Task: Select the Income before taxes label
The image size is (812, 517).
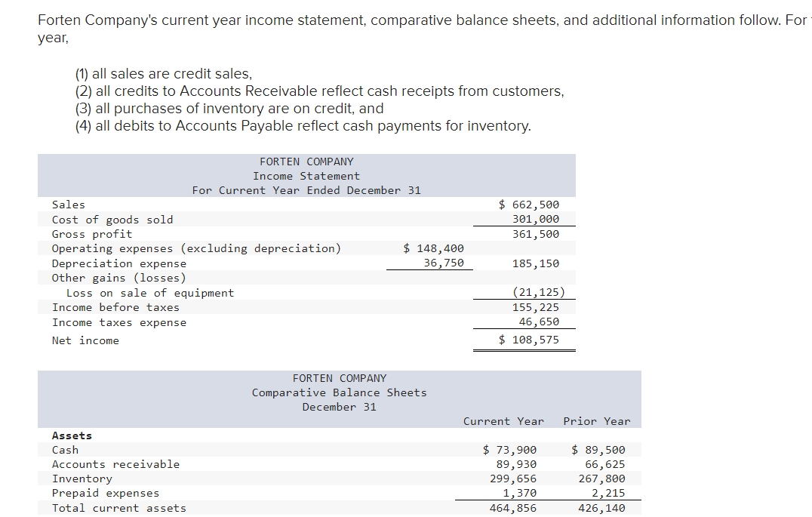Action: pos(115,308)
